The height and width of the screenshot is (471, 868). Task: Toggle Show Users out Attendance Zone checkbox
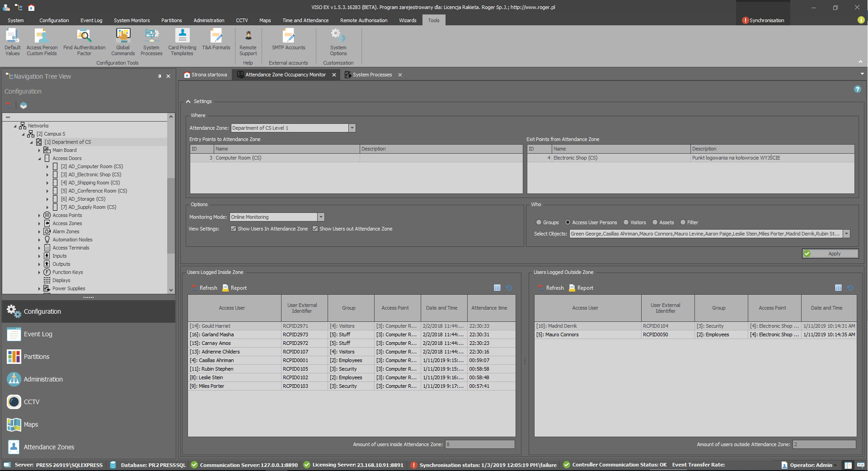pyautogui.click(x=315, y=229)
